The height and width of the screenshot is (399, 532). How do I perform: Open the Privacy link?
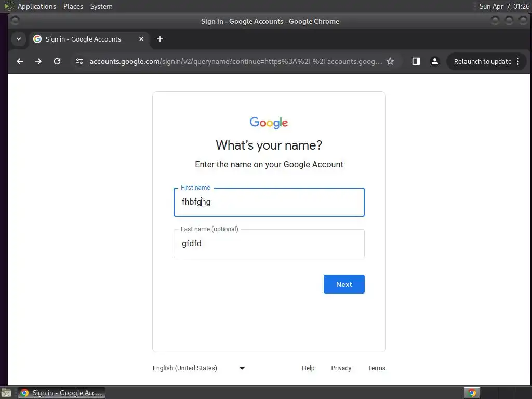tap(341, 368)
